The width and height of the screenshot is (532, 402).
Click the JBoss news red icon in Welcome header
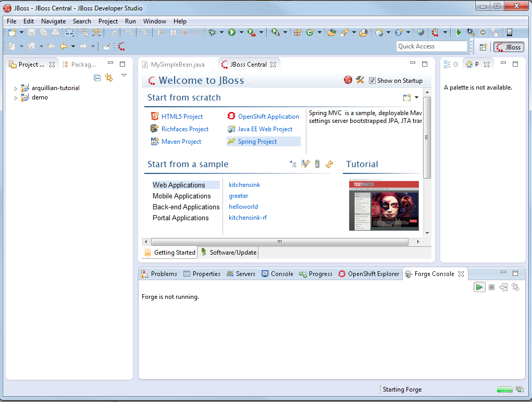click(348, 80)
